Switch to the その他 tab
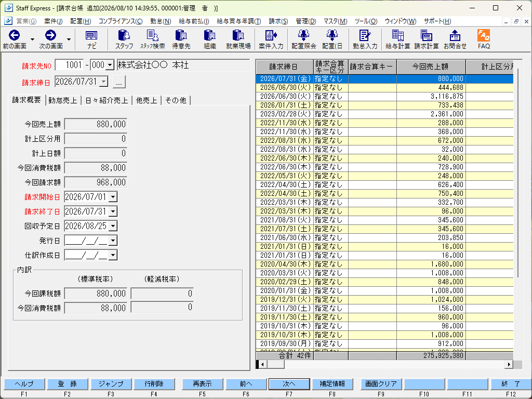Viewport: 532px width, 399px height. click(176, 100)
